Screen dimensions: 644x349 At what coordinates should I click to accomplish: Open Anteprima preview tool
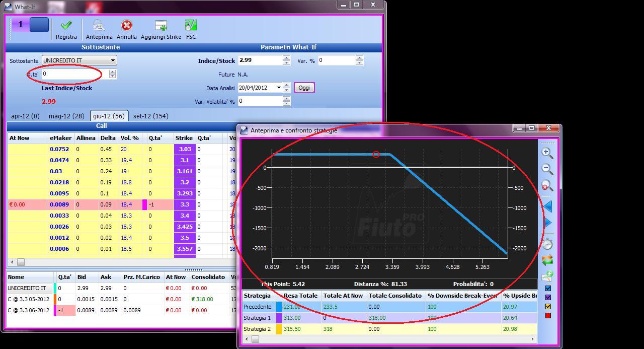pyautogui.click(x=99, y=25)
